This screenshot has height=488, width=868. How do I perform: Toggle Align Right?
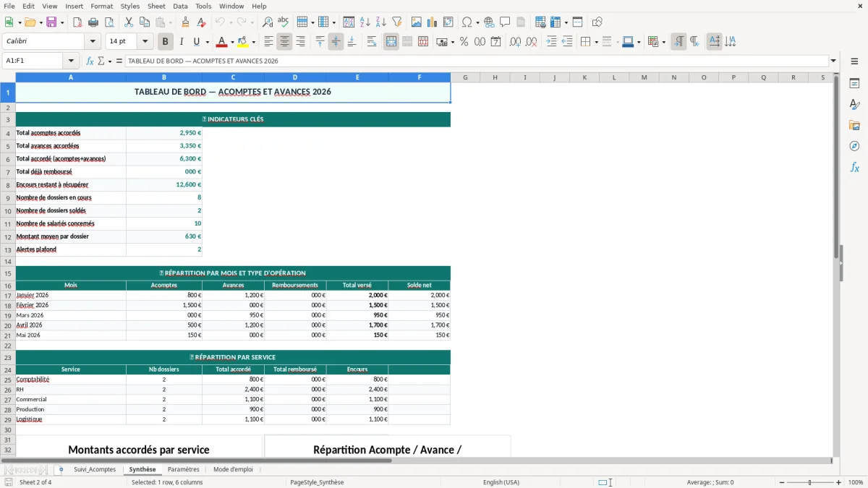click(300, 42)
